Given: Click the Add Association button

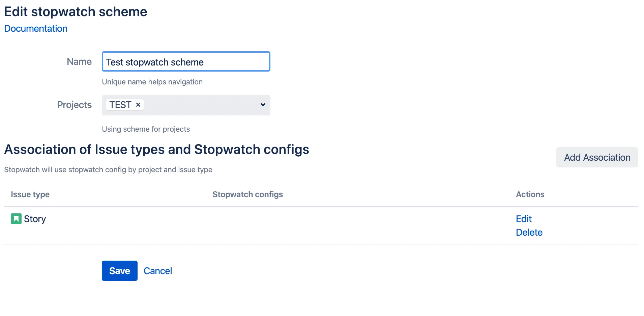Looking at the screenshot, I should coord(597,157).
